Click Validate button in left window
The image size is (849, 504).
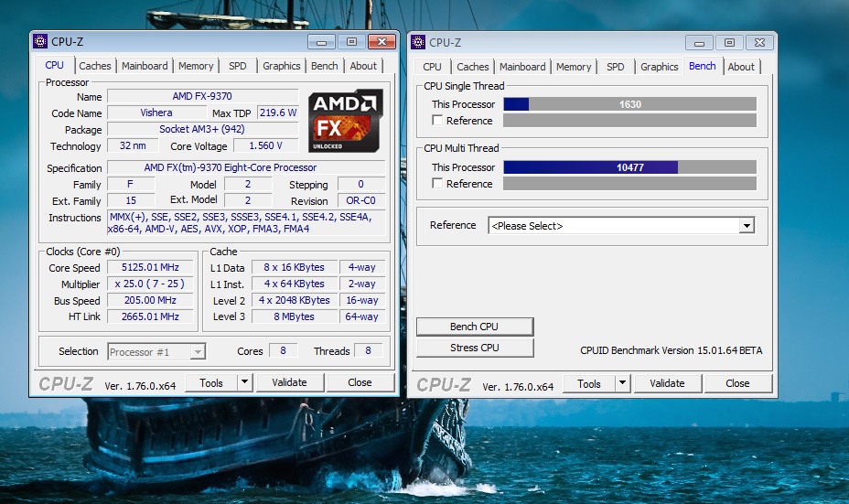[x=289, y=382]
